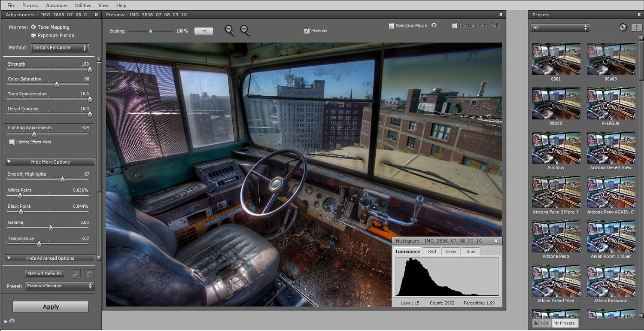Click the zoom in magnifier icon
644x331 pixels.
(x=245, y=30)
